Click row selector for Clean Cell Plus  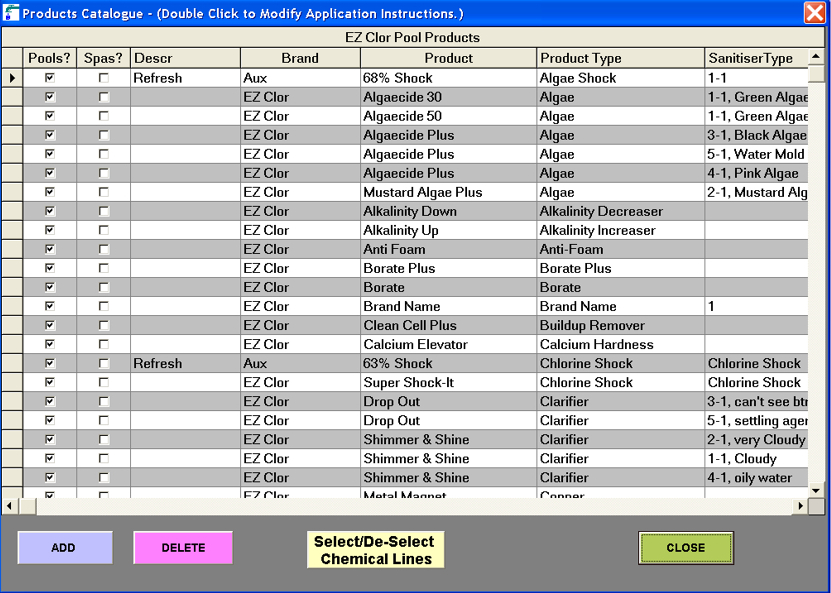[12, 325]
